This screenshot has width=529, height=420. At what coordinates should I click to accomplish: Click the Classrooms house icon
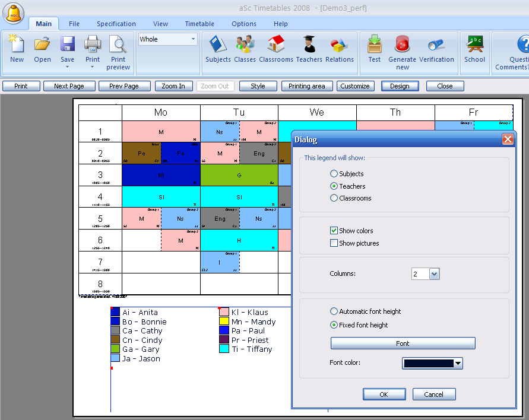coord(276,45)
